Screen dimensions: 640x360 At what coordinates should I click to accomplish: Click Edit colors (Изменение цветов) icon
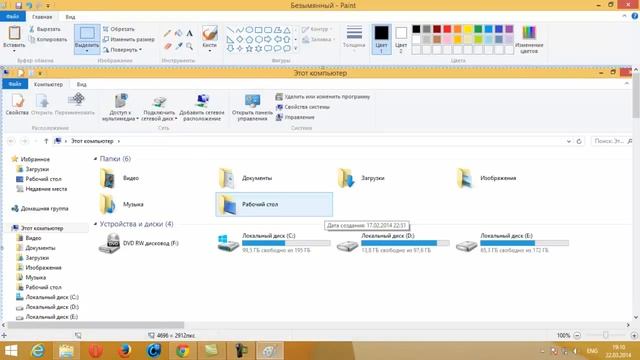pos(529,33)
